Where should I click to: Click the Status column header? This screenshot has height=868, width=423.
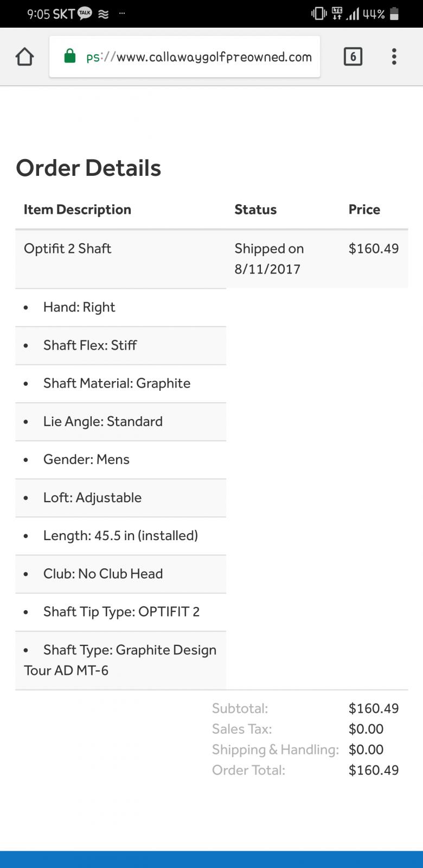[x=255, y=210]
